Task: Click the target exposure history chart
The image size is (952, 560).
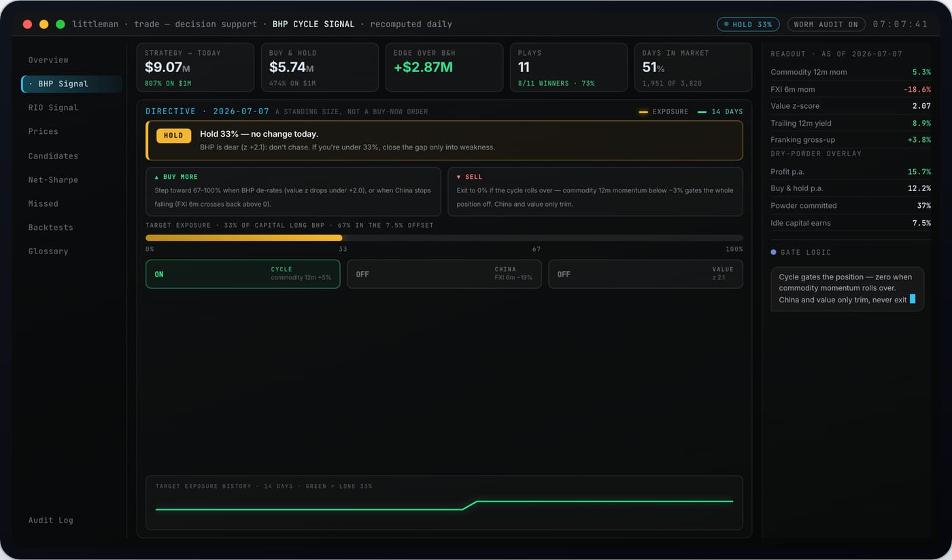Action: 444,503
